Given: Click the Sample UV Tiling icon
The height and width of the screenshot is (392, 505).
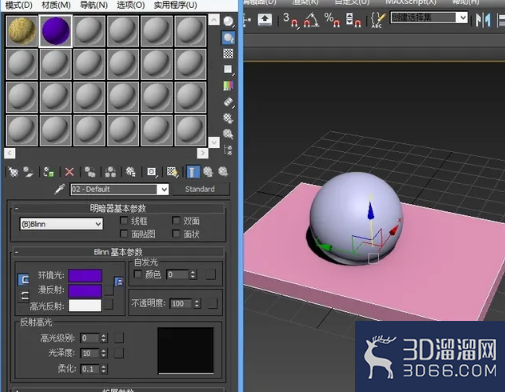Looking at the screenshot, I should coord(228,69).
